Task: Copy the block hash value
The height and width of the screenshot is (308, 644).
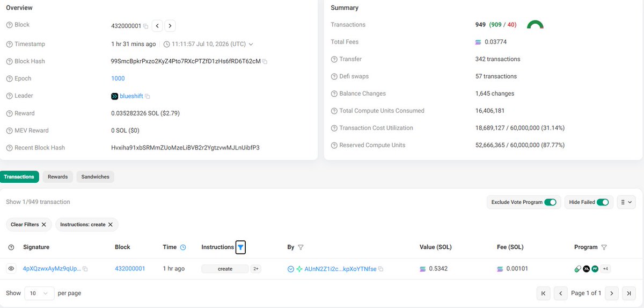Action: point(265,62)
